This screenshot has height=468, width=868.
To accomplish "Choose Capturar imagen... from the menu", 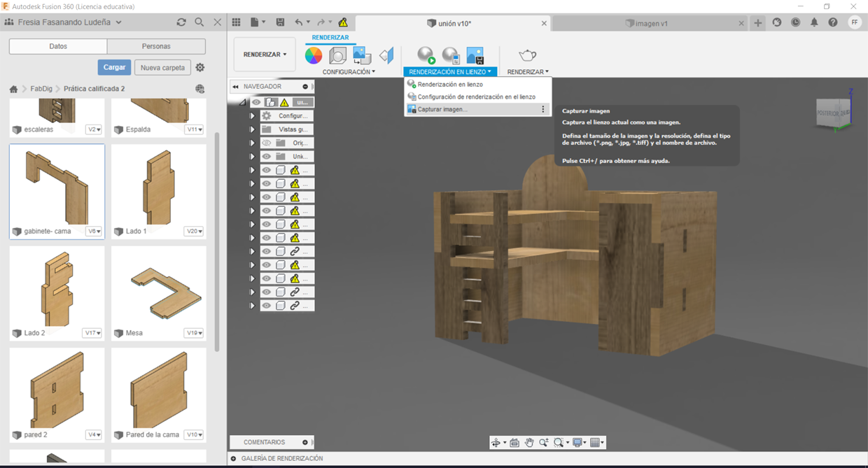I will click(x=442, y=110).
